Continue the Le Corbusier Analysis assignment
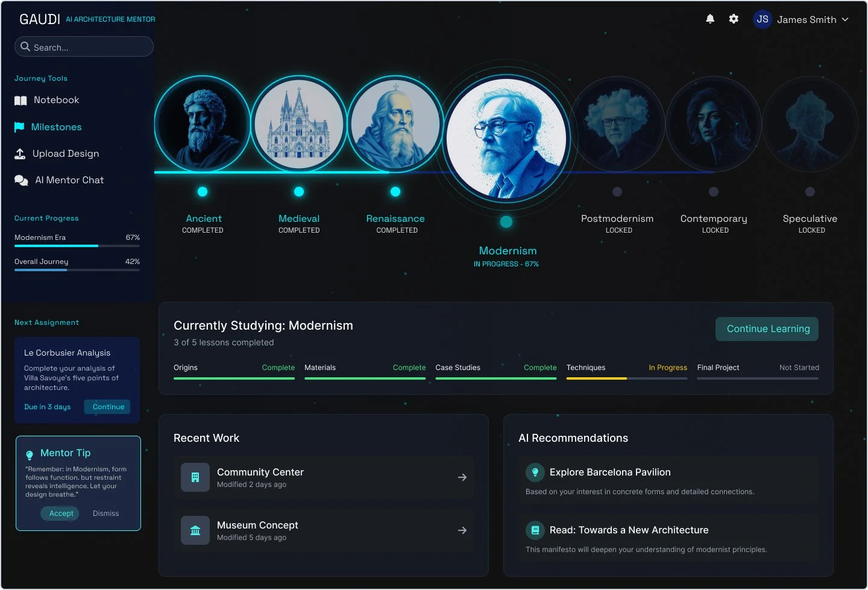 click(x=108, y=407)
